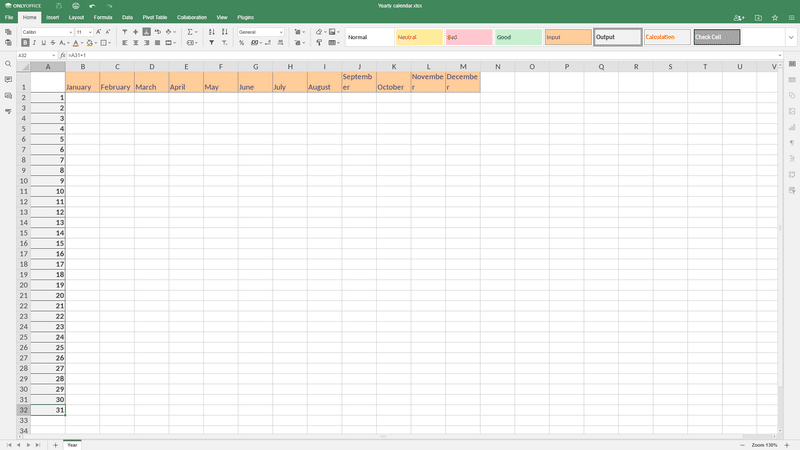Screen dimensions: 800x450
Task: Apply the Calculation cell style
Action: pyautogui.click(x=667, y=37)
